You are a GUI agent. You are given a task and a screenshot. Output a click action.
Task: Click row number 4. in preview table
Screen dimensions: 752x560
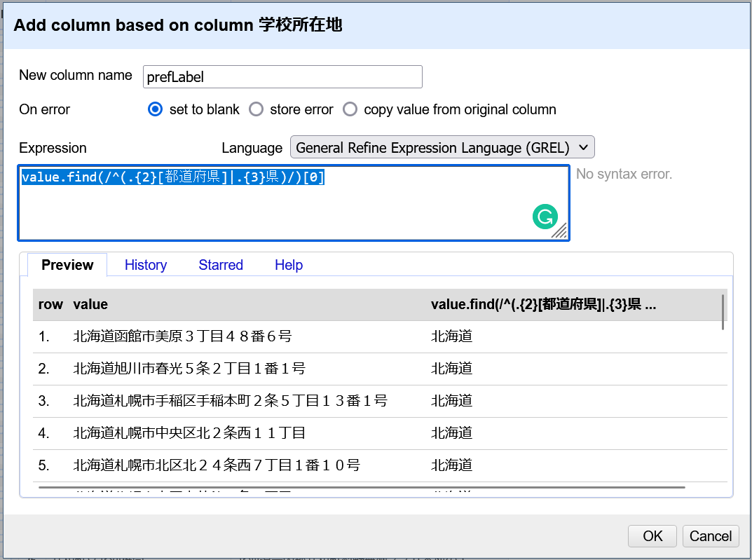pos(43,433)
